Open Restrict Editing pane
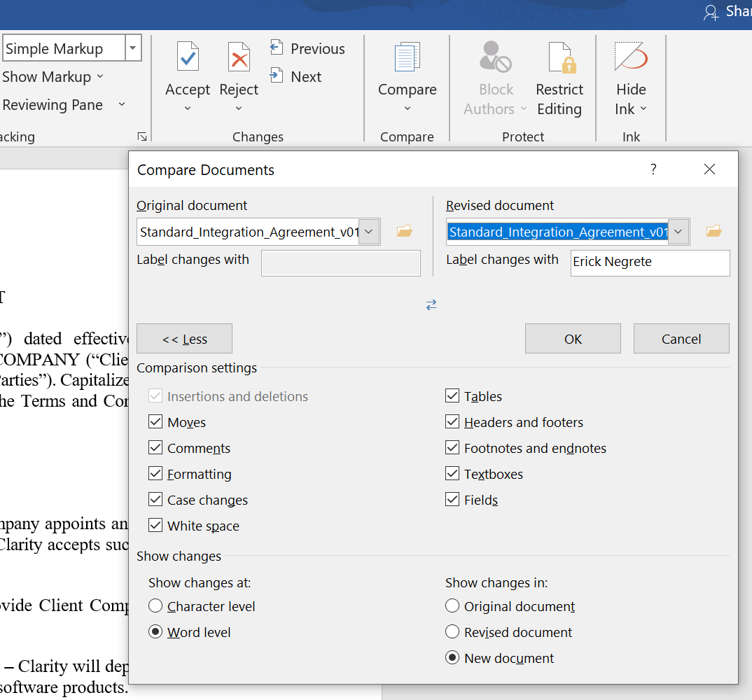752x700 pixels. click(559, 79)
